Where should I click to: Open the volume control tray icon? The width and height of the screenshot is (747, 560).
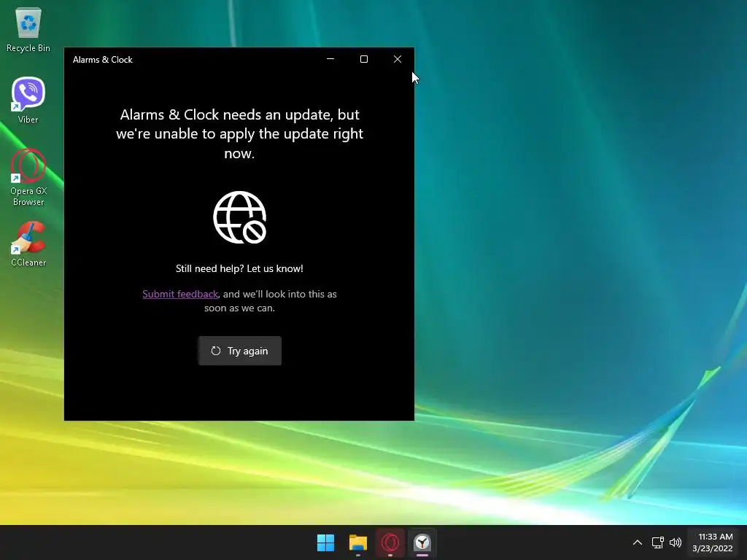(676, 542)
